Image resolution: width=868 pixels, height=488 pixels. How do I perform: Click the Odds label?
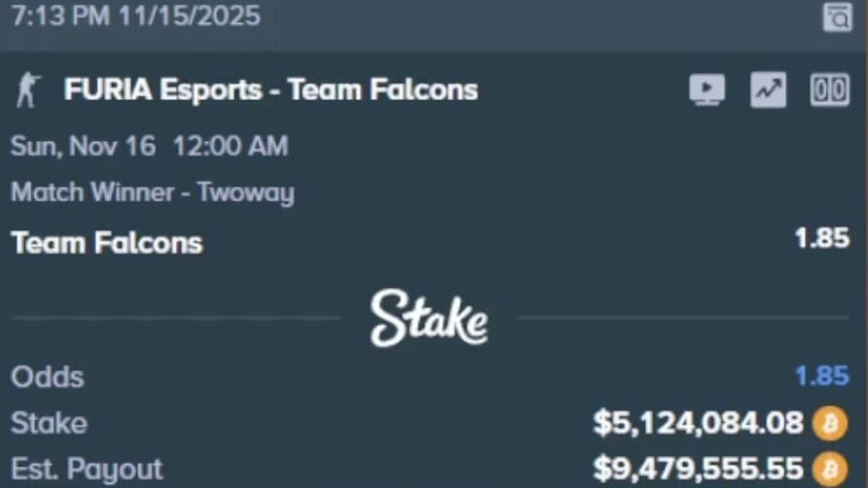(x=47, y=377)
